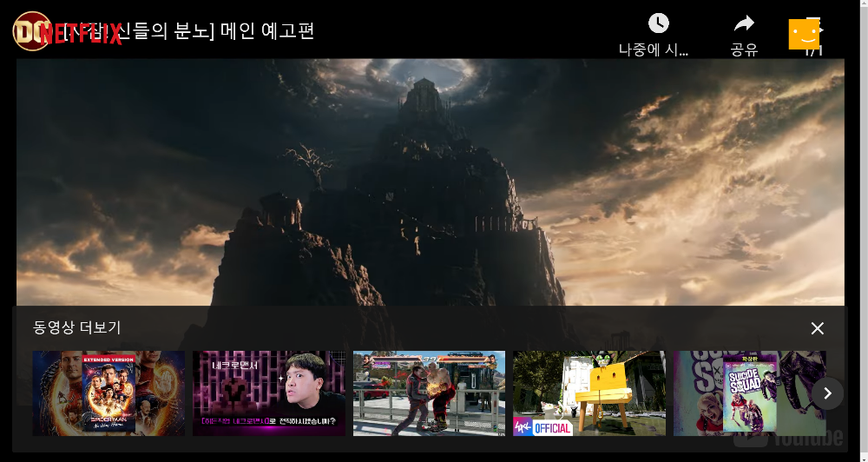Click the Watch Later clock icon
Screen dimensions: 868x462
658,23
